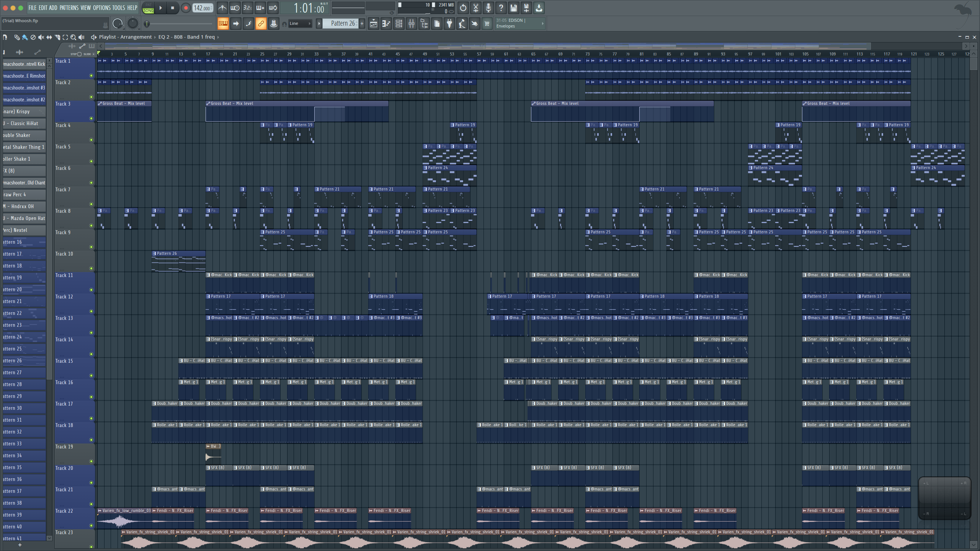
Task: Mute Track 10 via its green dot
Action: point(91,268)
